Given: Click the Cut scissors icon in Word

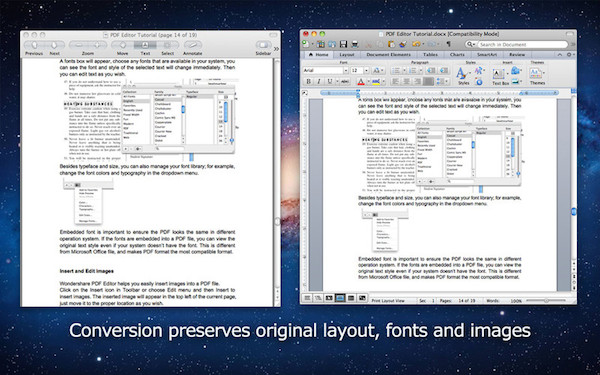Looking at the screenshot, I should [368, 44].
